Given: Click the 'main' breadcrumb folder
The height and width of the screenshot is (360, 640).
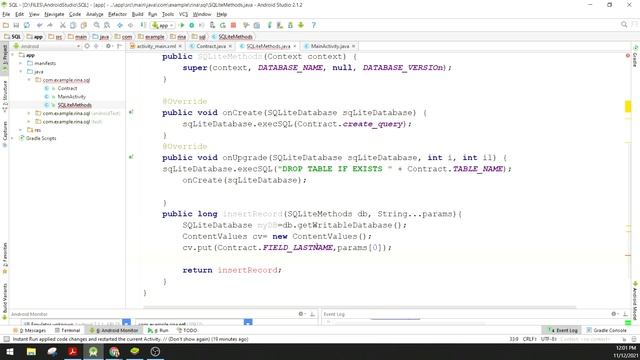Looking at the screenshot, I should pyautogui.click(x=78, y=37).
